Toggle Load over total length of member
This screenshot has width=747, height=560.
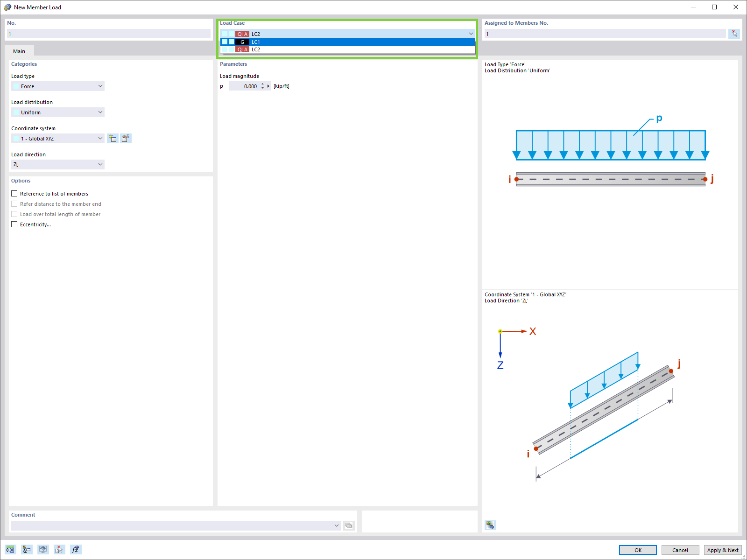pyautogui.click(x=14, y=214)
